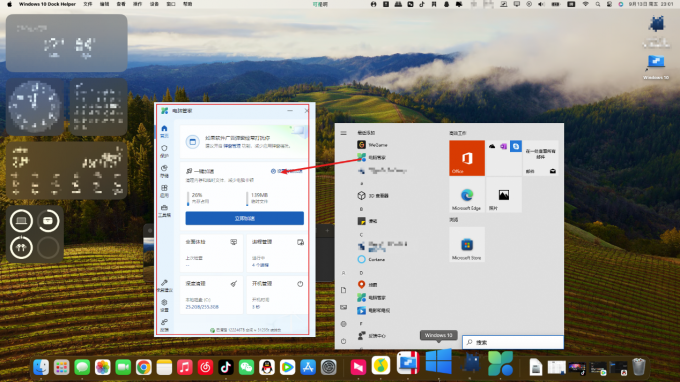
Task: Click the Power icon in Start menu rail
Action: point(343,341)
